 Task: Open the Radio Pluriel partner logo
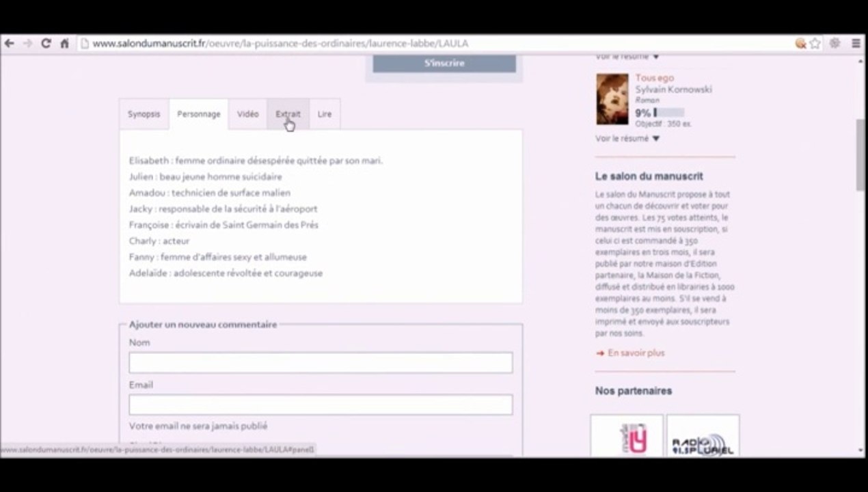(703, 436)
